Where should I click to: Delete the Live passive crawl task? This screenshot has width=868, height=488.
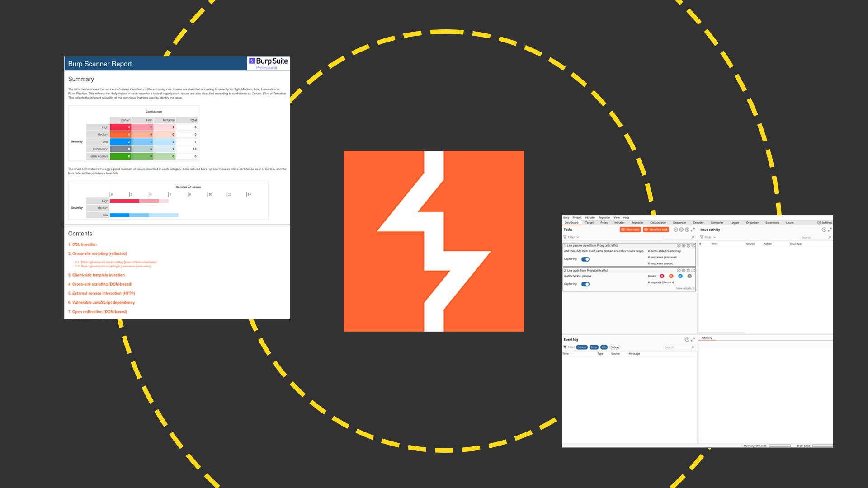point(689,246)
